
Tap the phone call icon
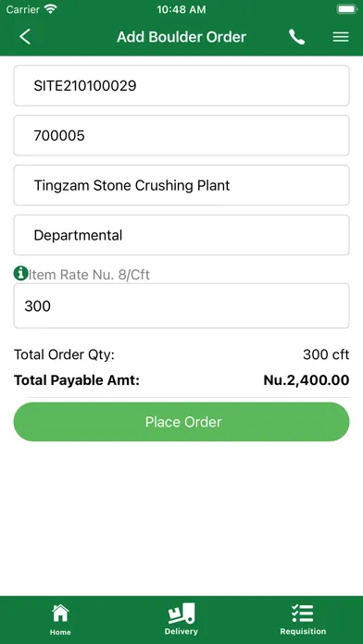tap(296, 37)
